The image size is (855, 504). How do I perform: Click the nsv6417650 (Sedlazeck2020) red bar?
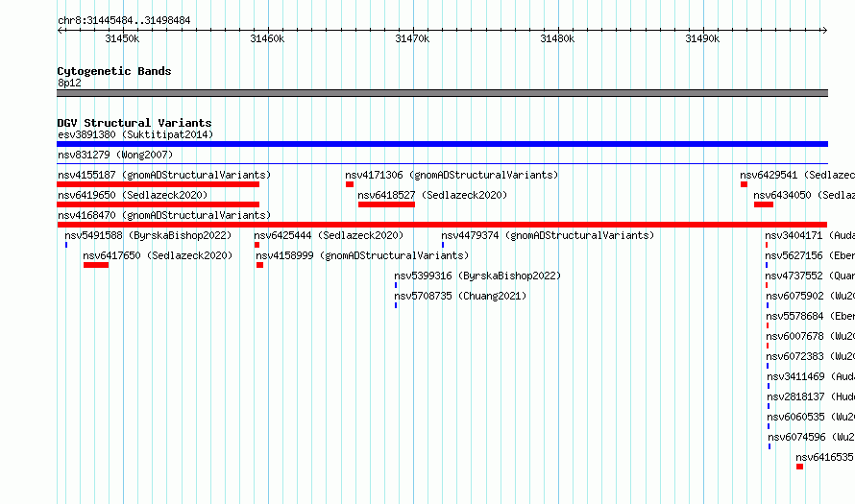pos(96,265)
